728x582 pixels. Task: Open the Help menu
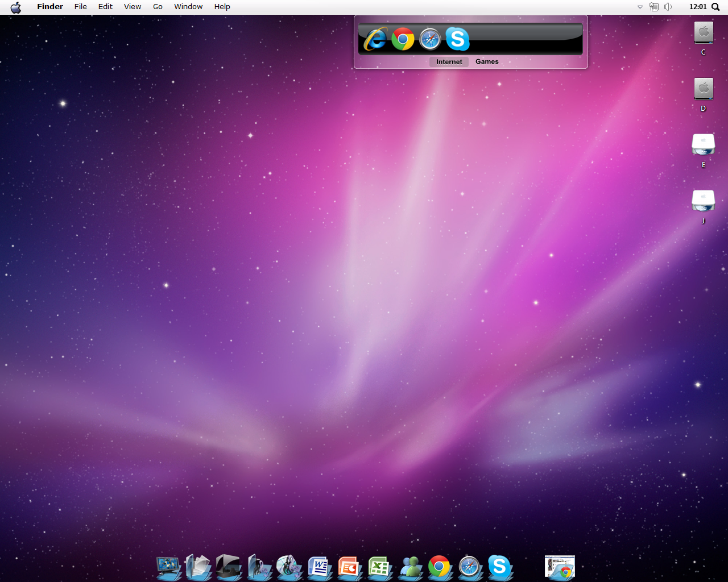(x=222, y=7)
